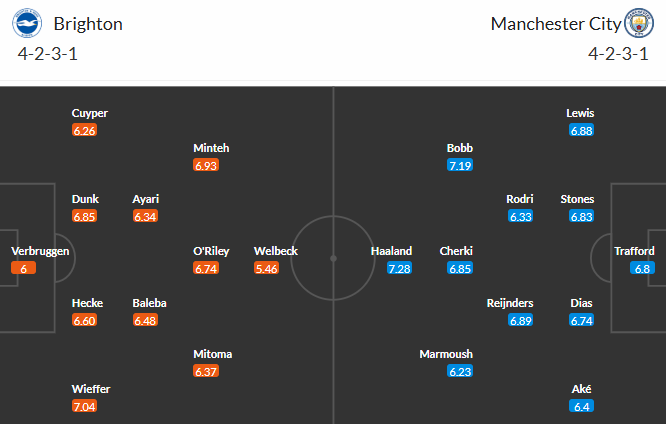Open Minteh's player details
This screenshot has height=424, width=666.
point(211,148)
